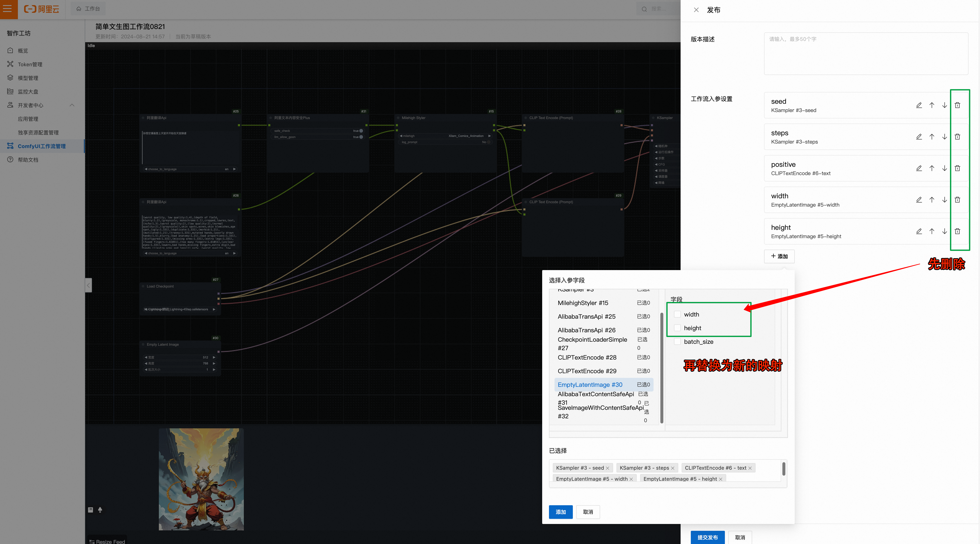Select AlibabaTransApi #25 node
The width and height of the screenshot is (980, 544).
[x=604, y=317]
